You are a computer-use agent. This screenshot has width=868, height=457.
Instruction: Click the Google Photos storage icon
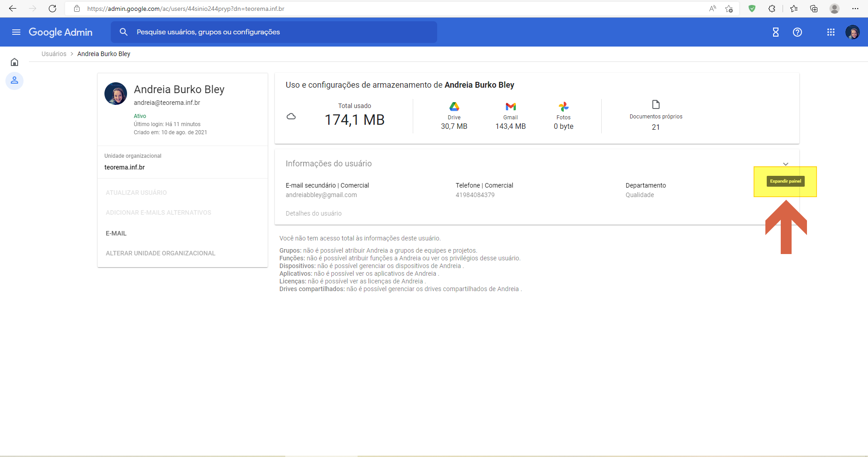coord(564,106)
